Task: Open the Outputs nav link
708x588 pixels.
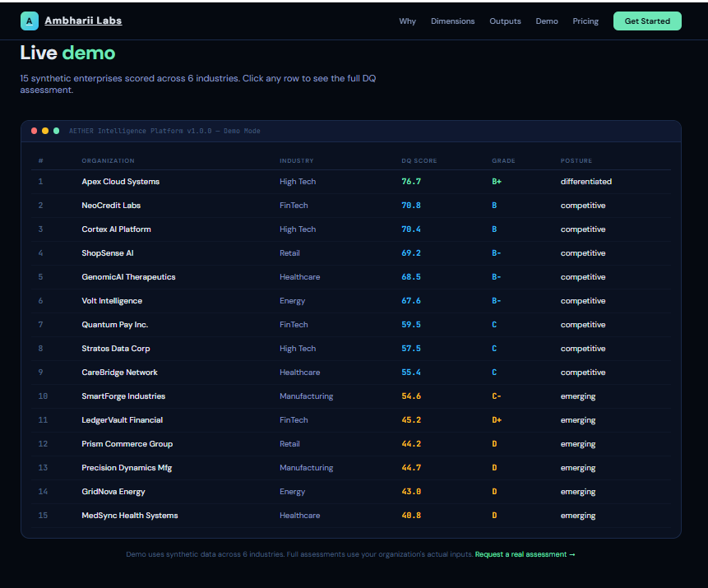Action: pos(505,21)
